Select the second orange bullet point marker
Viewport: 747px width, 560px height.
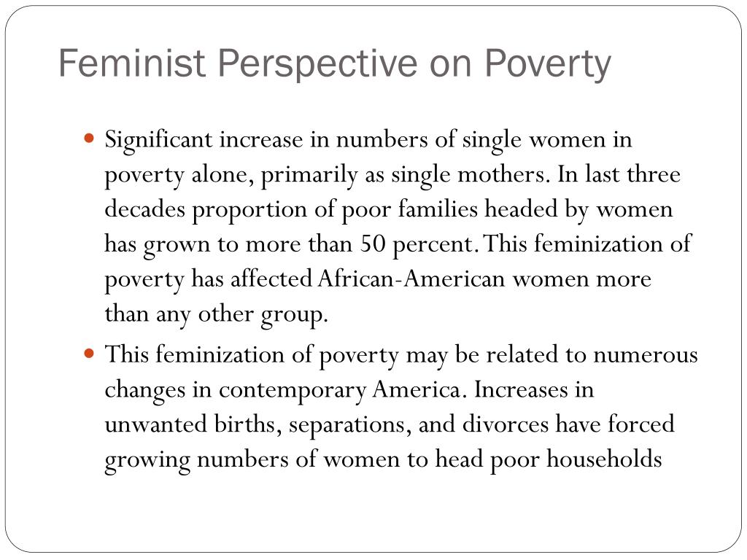(x=88, y=354)
